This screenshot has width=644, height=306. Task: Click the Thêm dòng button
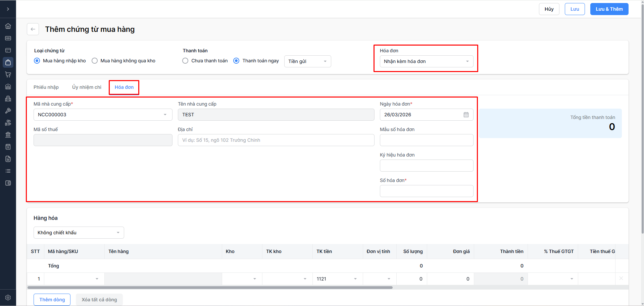coord(52,300)
